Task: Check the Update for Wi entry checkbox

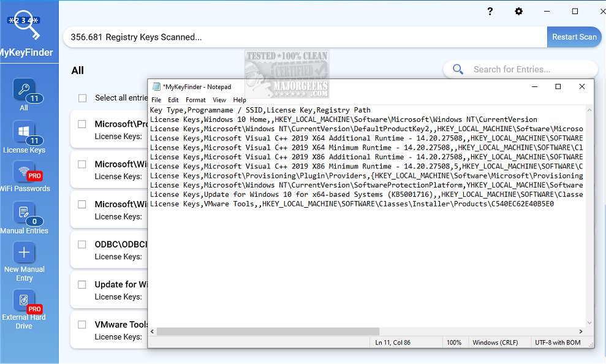Action: (82, 285)
